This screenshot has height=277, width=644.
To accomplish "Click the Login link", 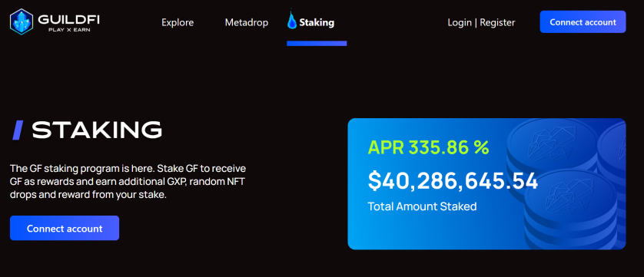I will click(460, 22).
